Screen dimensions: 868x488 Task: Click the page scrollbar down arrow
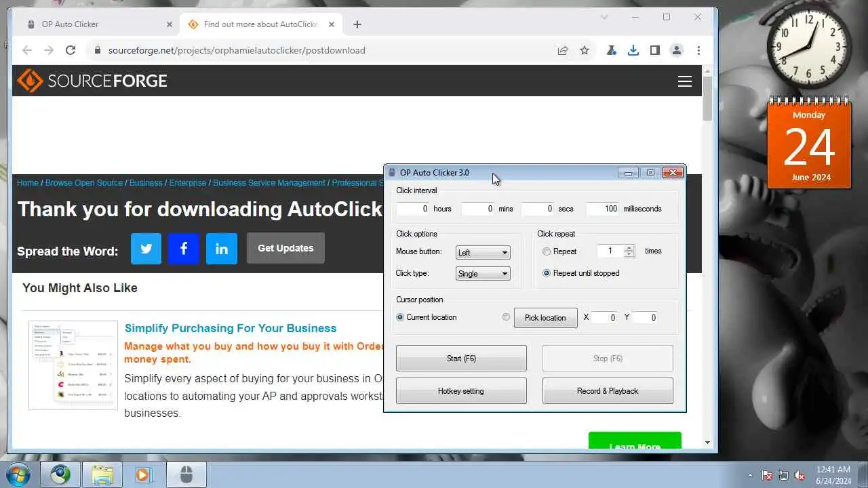pos(708,443)
